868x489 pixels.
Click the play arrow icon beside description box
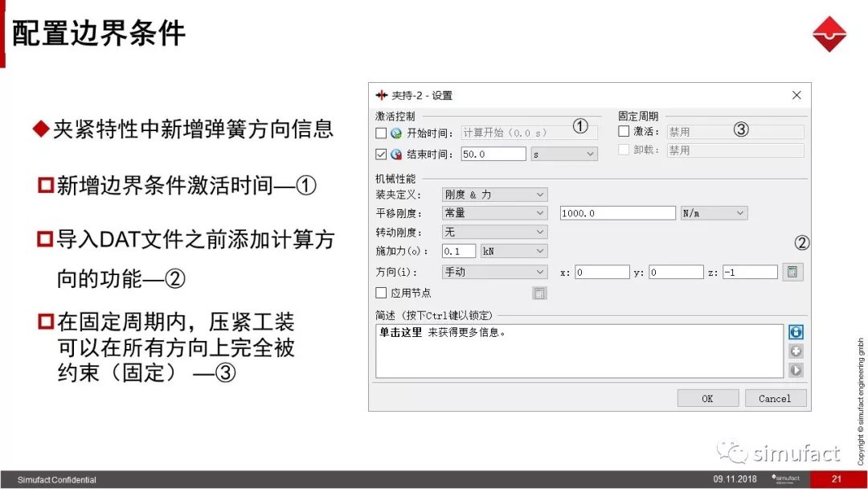[x=796, y=370]
